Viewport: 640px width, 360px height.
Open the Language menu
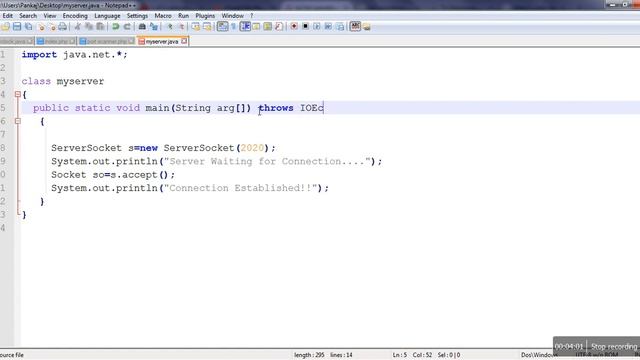coord(107,16)
